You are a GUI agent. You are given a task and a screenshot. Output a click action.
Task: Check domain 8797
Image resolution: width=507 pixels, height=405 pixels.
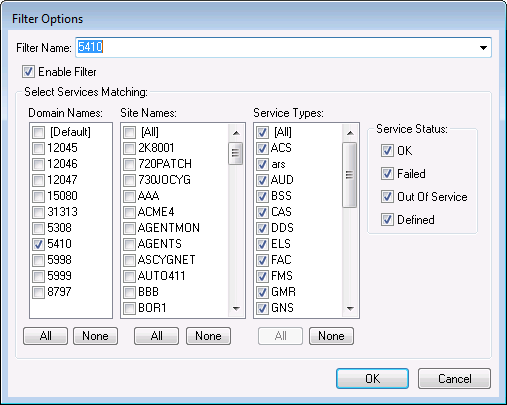(x=39, y=292)
